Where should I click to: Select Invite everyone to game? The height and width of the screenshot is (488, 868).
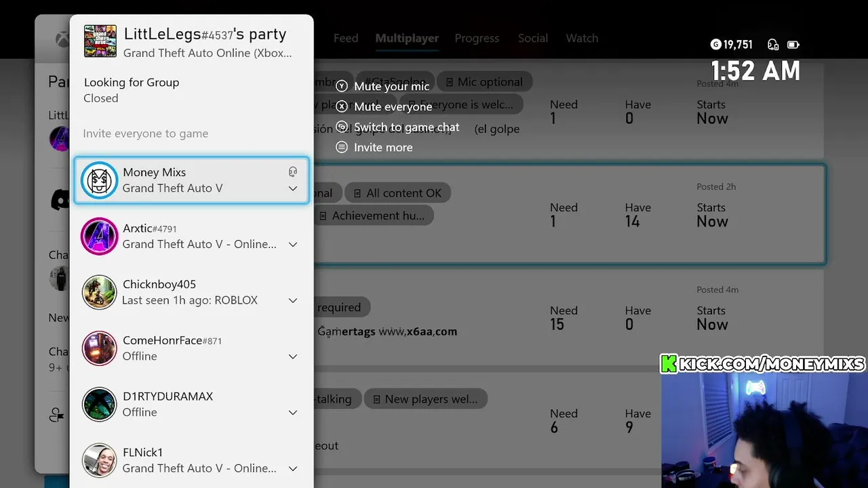click(146, 134)
